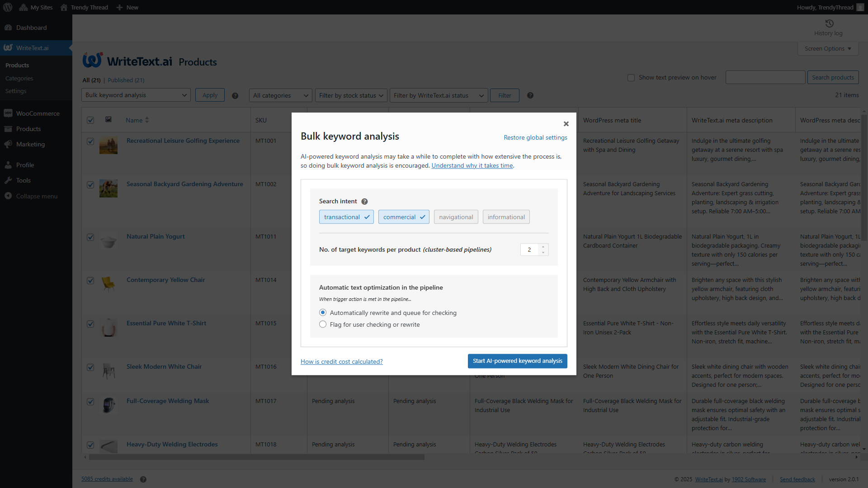
Task: Open Filter by stock status dropdown
Action: [x=351, y=95]
